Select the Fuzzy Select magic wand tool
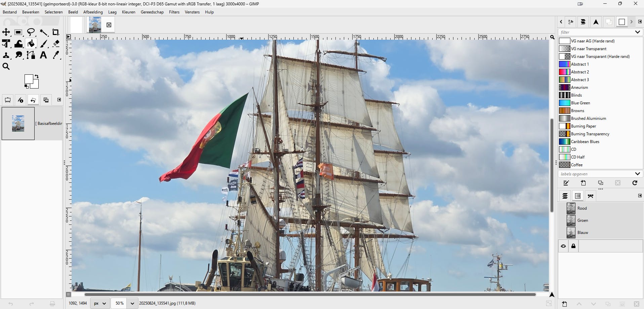644x309 pixels. pyautogui.click(x=43, y=32)
